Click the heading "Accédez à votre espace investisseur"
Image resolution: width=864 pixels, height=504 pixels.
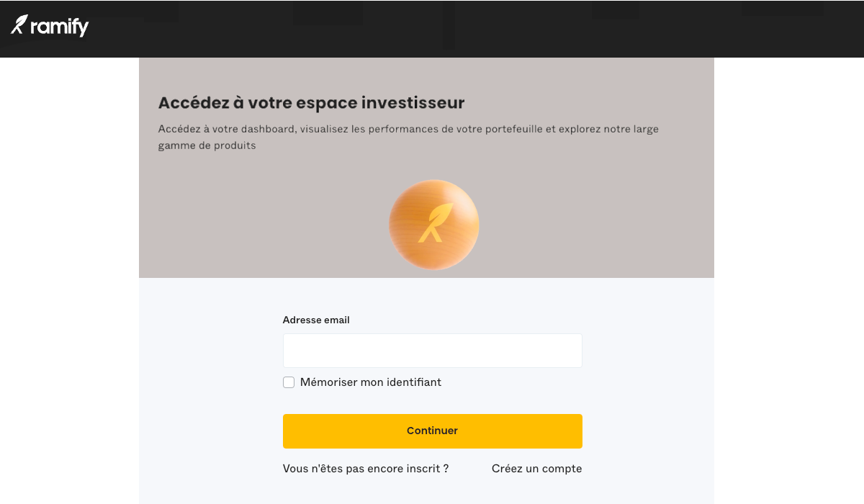(312, 102)
